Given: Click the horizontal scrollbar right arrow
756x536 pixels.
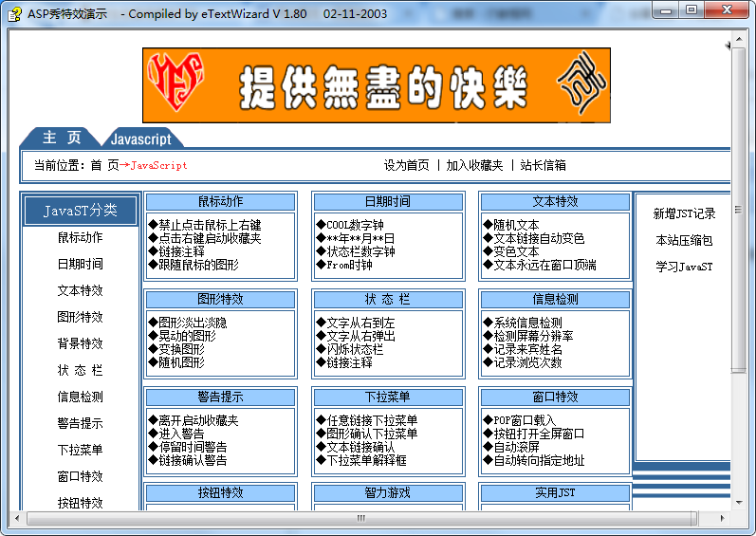Looking at the screenshot, I should tap(723, 518).
